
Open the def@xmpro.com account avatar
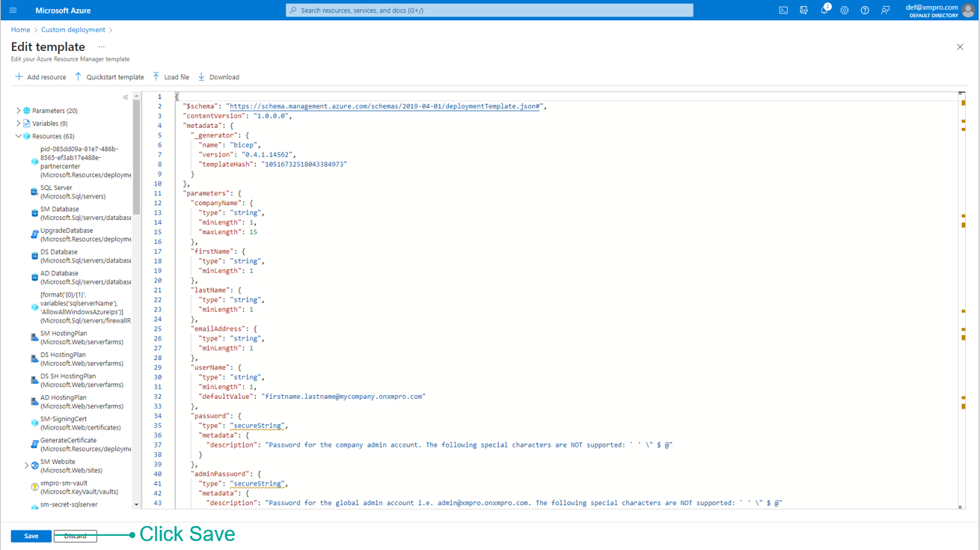[968, 10]
